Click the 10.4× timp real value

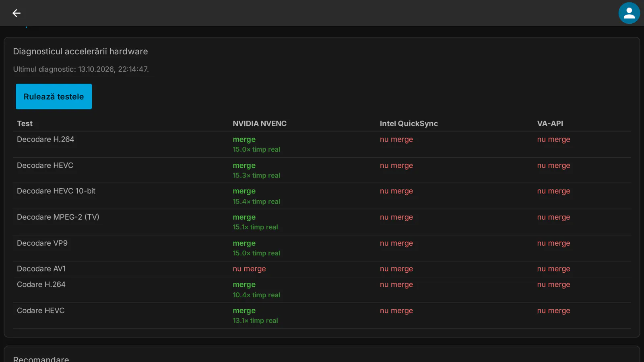coord(256,295)
